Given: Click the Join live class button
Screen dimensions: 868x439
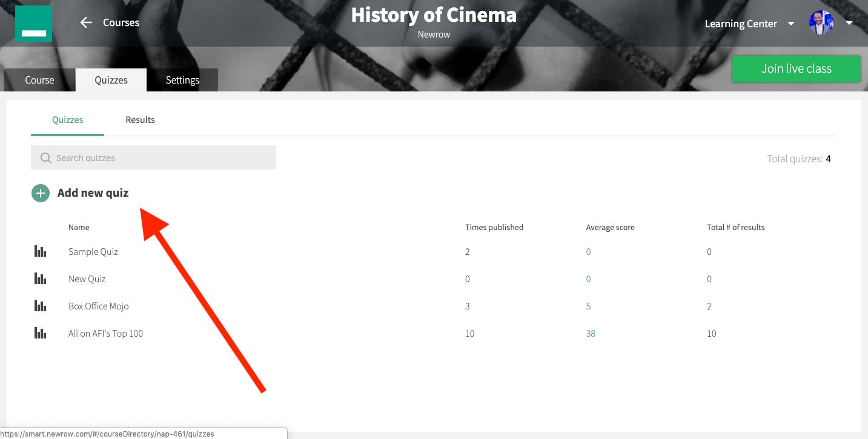Looking at the screenshot, I should pos(797,68).
